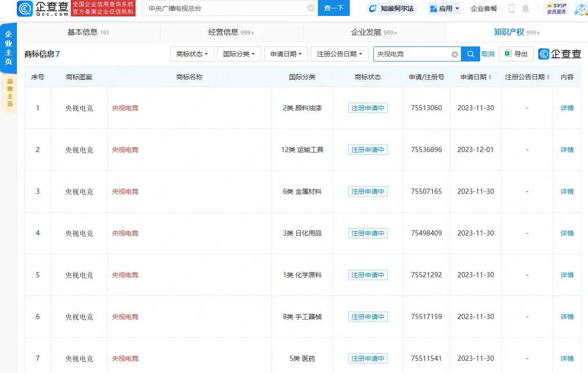Open the 申请日期 filter dropdown
The image size is (588, 373).
pos(286,54)
